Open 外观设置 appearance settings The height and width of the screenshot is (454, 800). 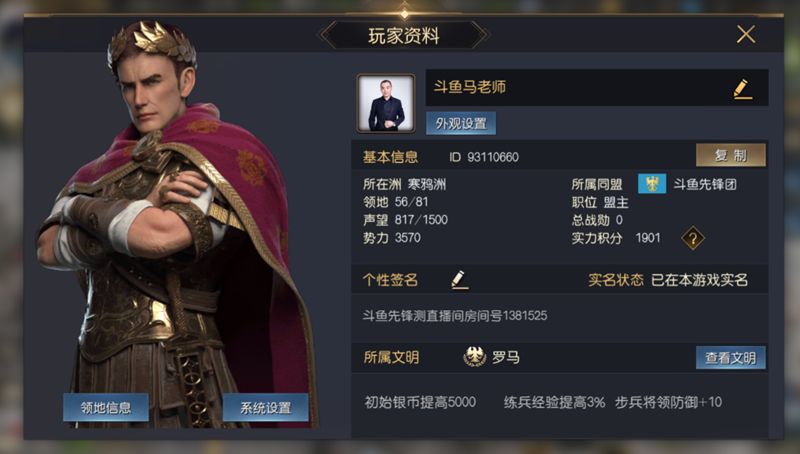461,123
